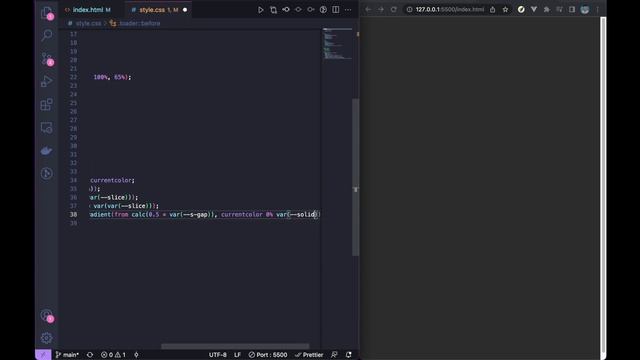Open Manage settings gear
Image resolution: width=640 pixels, height=360 pixels.
point(47,338)
